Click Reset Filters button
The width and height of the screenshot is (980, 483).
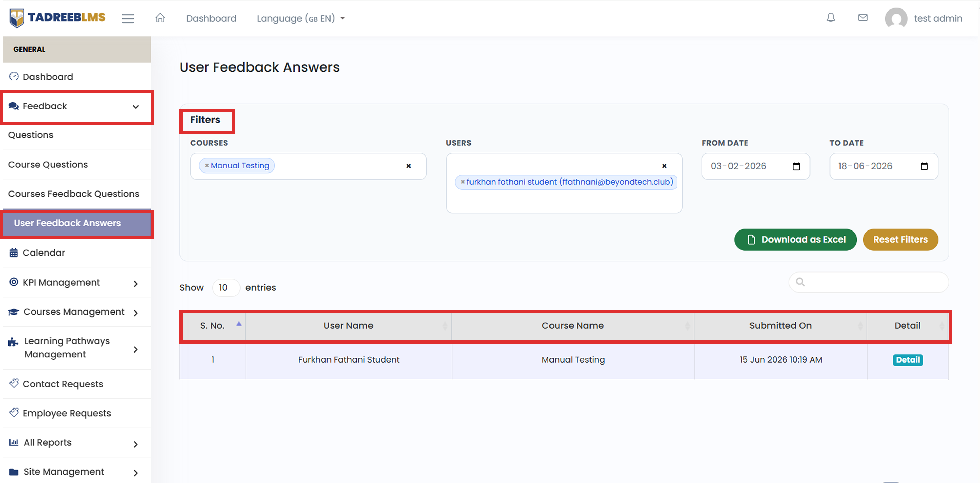point(900,240)
